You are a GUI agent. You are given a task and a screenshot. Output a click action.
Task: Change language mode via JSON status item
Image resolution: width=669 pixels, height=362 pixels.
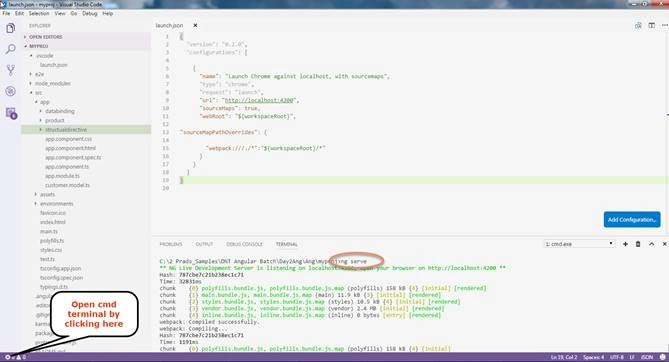coord(647,357)
